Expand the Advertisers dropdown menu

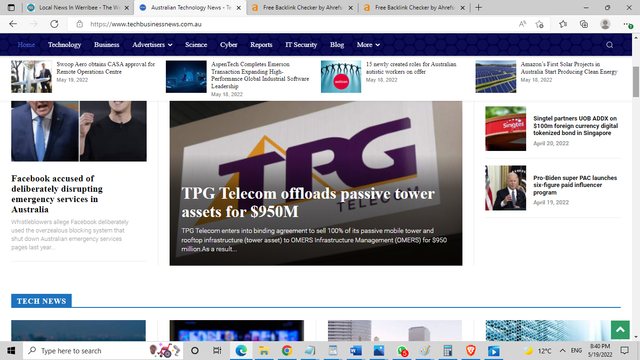coord(152,45)
